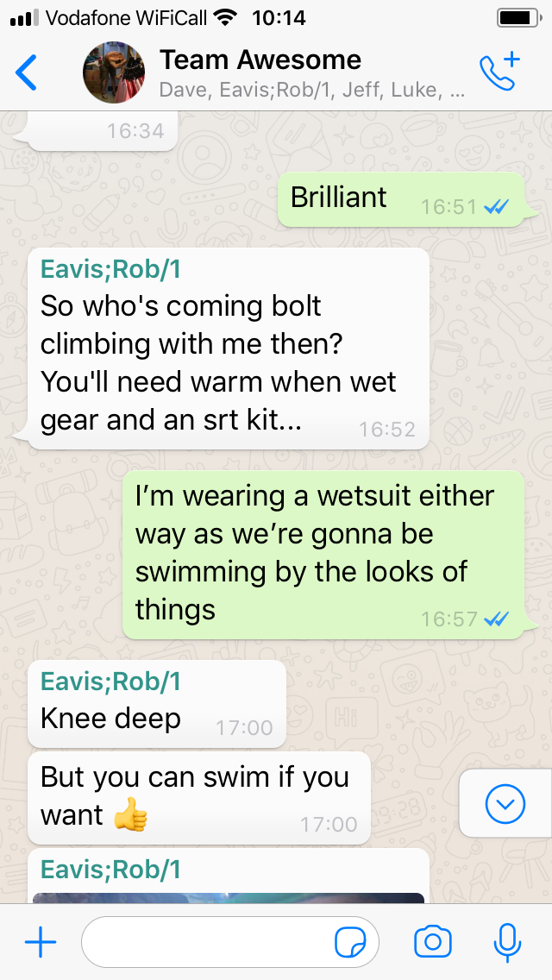Open the Team Awesome group avatar
Screen dimensions: 552x980
tap(114, 72)
